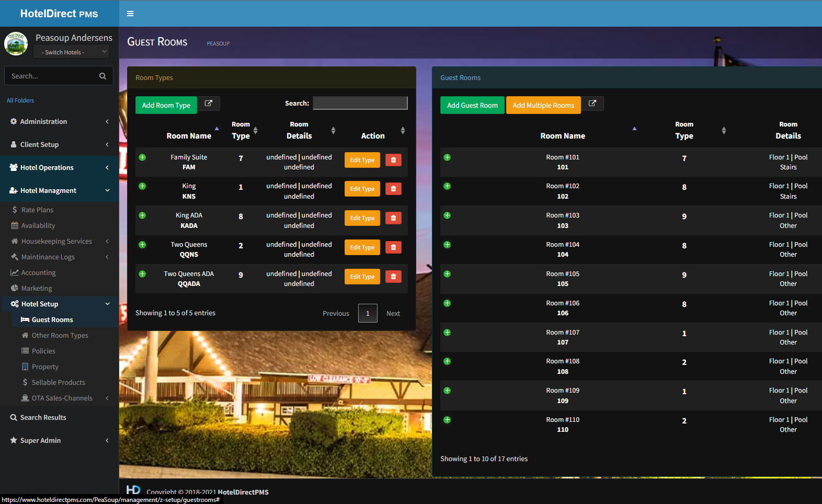
Task: Open export icon next to Add Room Type
Action: point(208,104)
